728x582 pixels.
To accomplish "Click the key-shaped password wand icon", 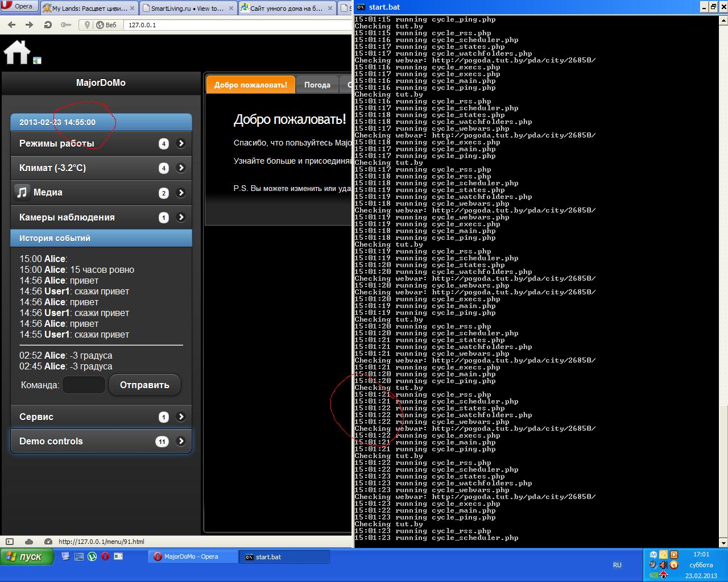I will coord(66,24).
